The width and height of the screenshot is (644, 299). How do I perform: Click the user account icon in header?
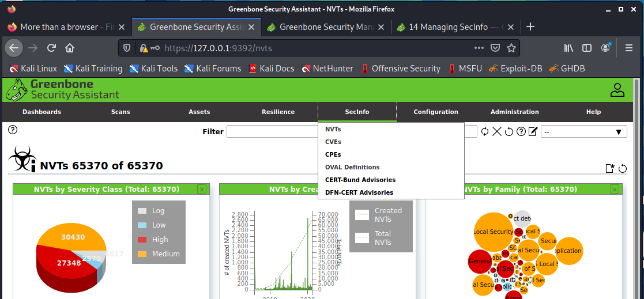point(617,90)
